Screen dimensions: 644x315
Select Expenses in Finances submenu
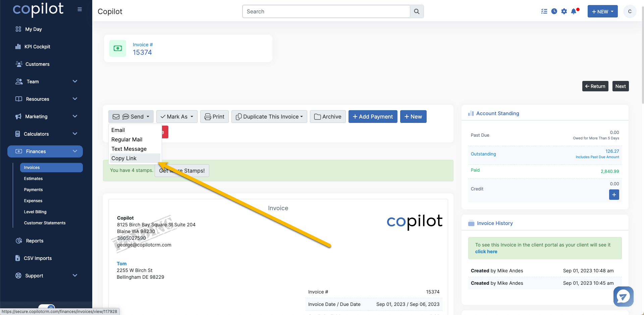point(33,201)
